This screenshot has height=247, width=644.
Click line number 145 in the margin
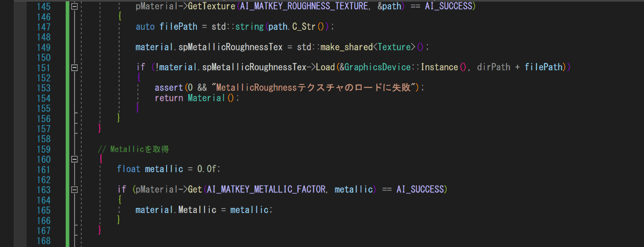pyautogui.click(x=43, y=6)
